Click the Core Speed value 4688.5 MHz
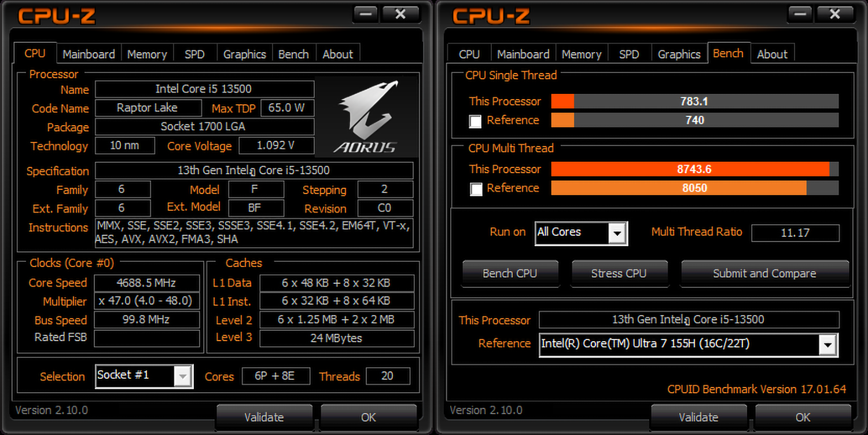This screenshot has height=435, width=868. click(146, 283)
